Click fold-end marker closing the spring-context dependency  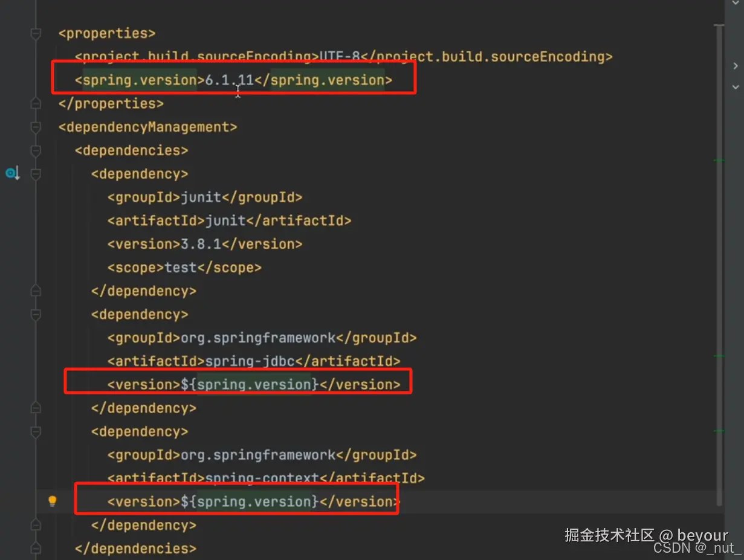(36, 526)
